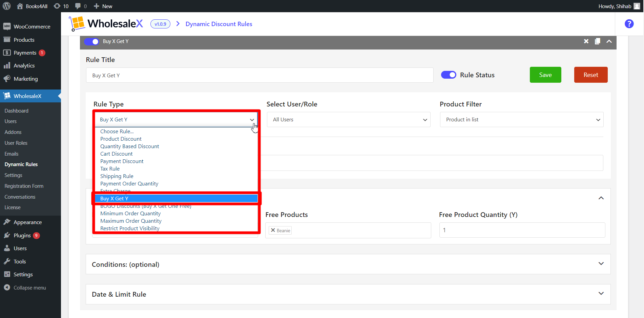Viewport: 644px width, 318px height.
Task: Open the WordPress logo menu
Action: point(7,6)
